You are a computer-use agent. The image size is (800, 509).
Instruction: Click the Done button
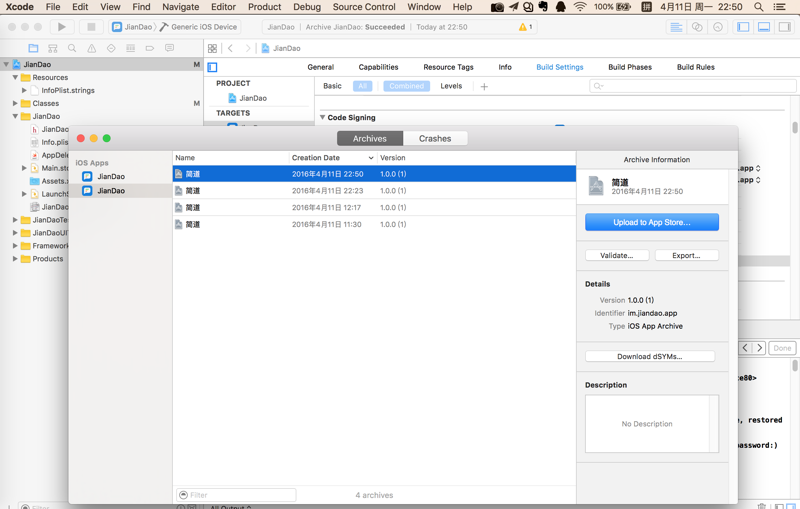tap(782, 348)
